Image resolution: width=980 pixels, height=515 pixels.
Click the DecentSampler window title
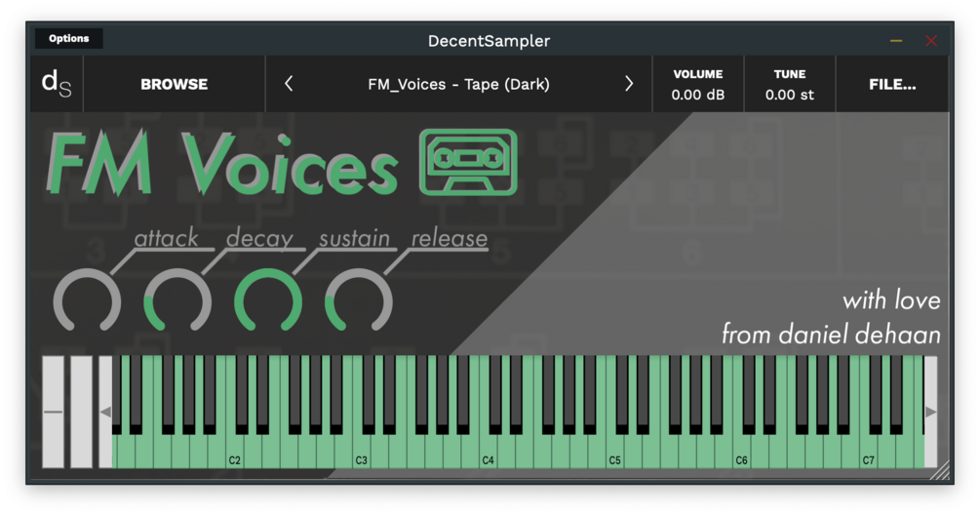(x=489, y=41)
